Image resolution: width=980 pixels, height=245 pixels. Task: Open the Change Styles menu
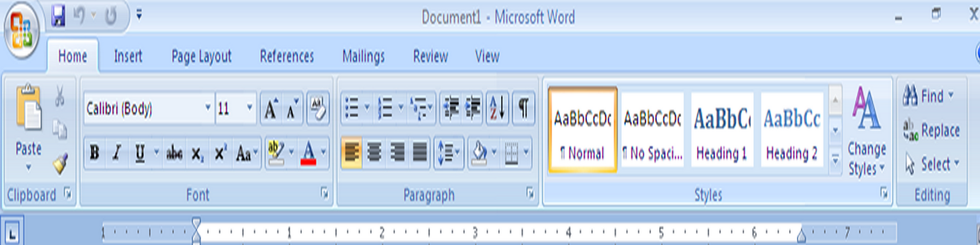point(867,131)
